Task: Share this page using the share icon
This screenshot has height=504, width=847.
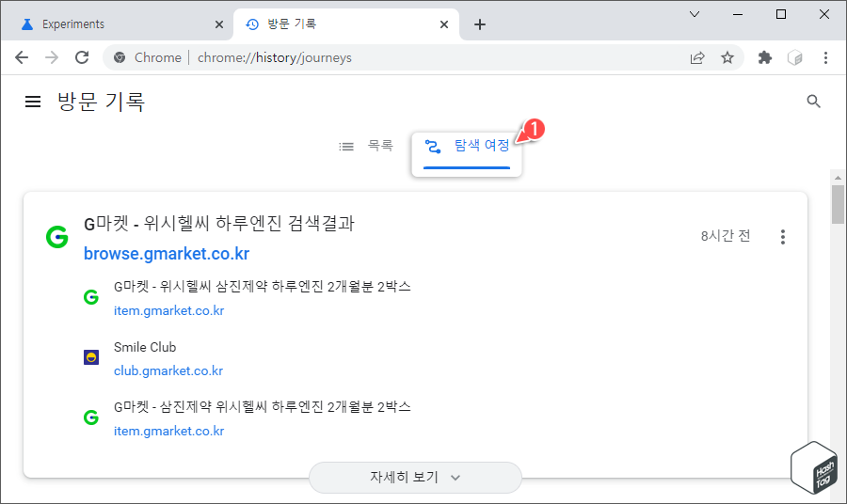Action: tap(697, 57)
